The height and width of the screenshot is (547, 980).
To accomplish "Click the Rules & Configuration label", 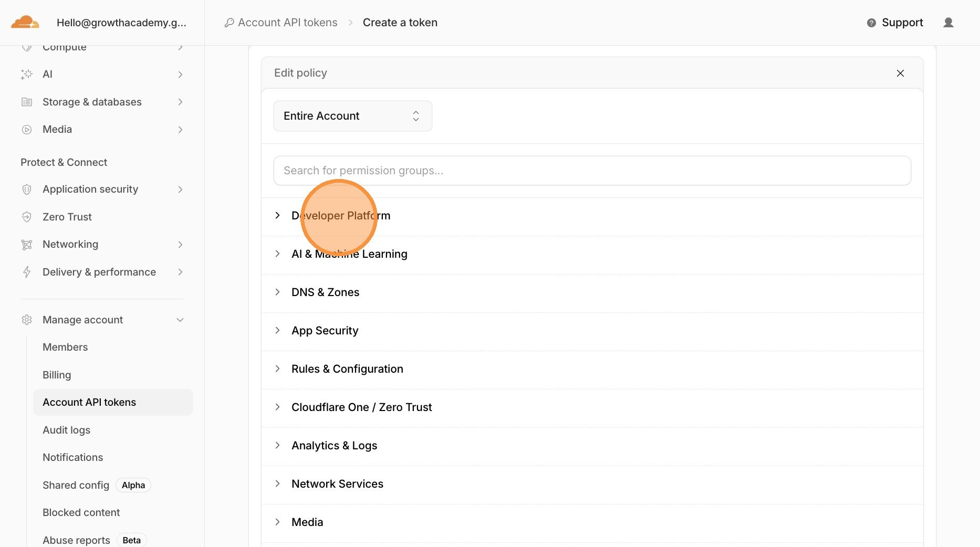I will coord(347,369).
